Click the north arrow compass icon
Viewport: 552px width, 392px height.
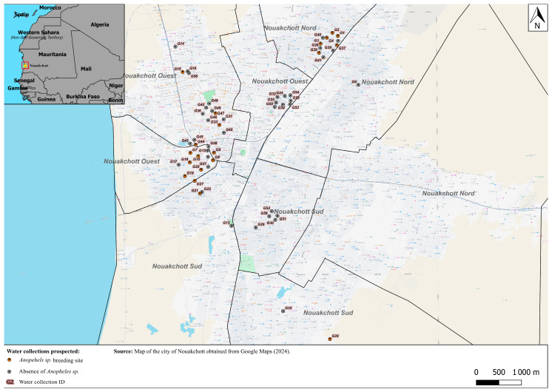coord(537,18)
